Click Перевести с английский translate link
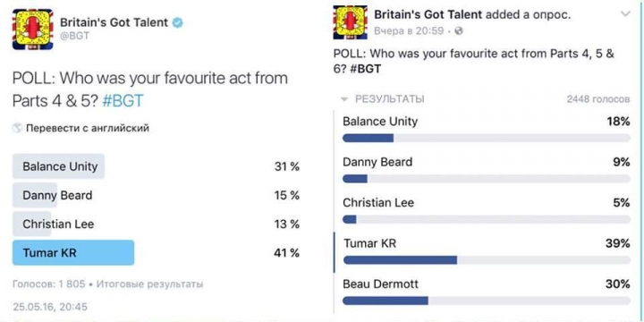Viewport: 644px width, 322px height. (x=87, y=129)
